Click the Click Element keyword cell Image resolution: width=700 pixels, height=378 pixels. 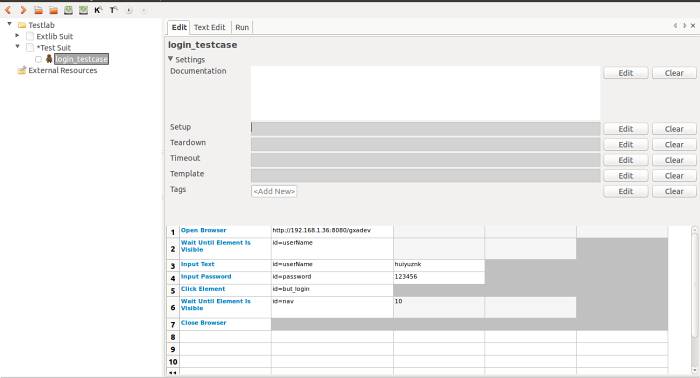pyautogui.click(x=225, y=290)
